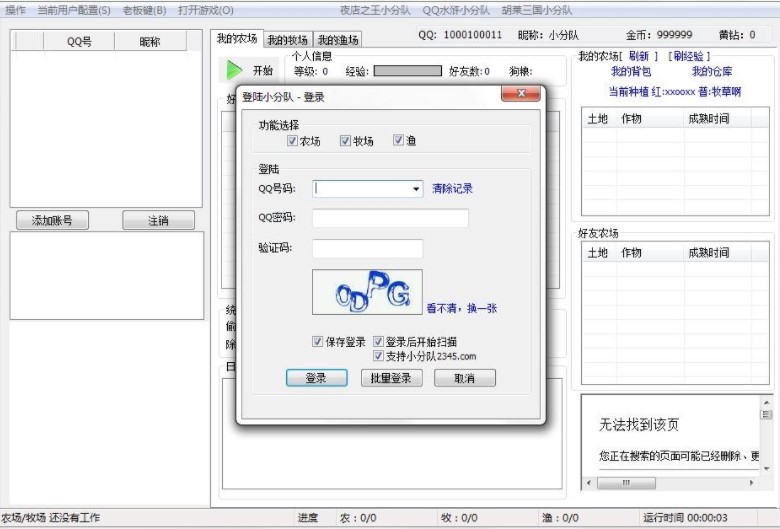Open 胡莱三国小分队 menu item
Viewport: 780px width, 529px height.
click(537, 10)
